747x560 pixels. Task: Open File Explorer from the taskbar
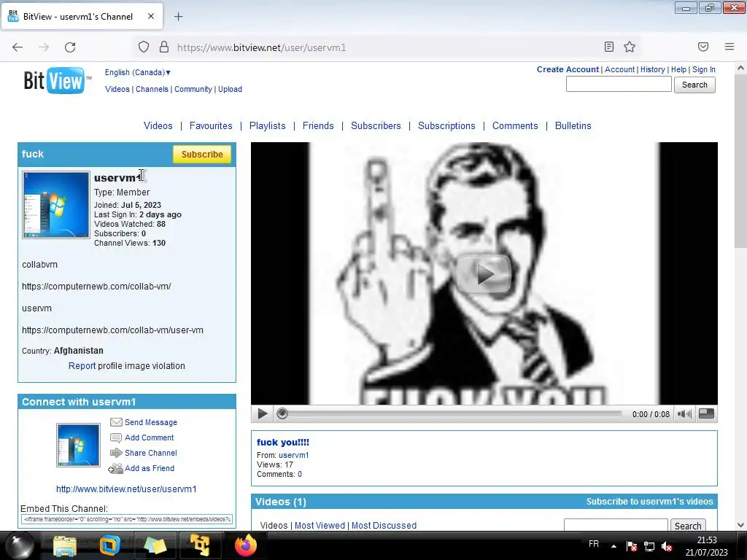pos(65,546)
